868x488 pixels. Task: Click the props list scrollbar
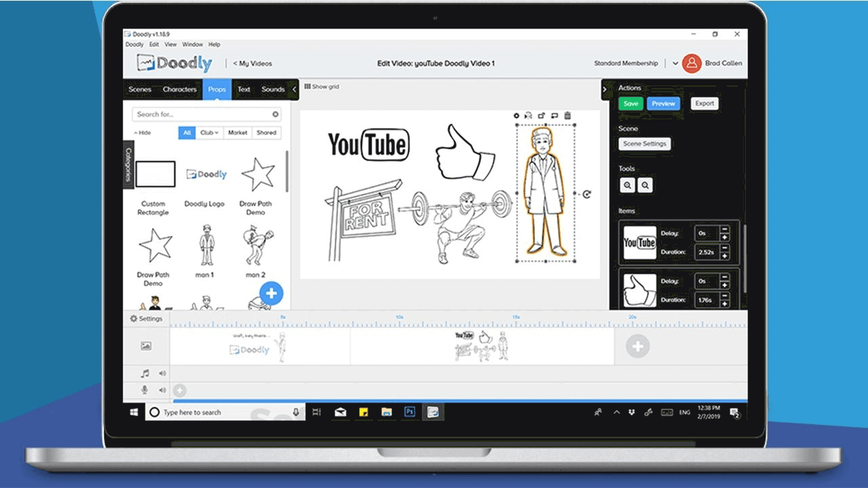[x=287, y=171]
